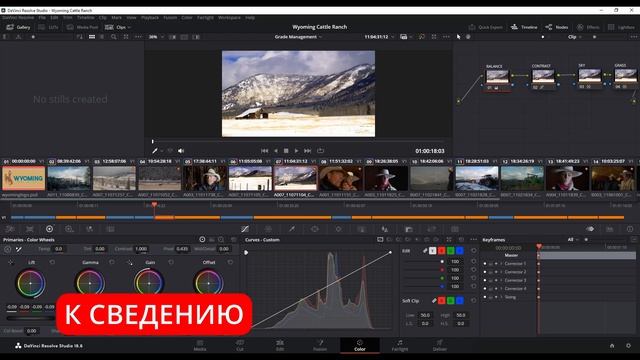The image size is (640, 360).
Task: Jump to last frame in viewer
Action: coord(308,151)
